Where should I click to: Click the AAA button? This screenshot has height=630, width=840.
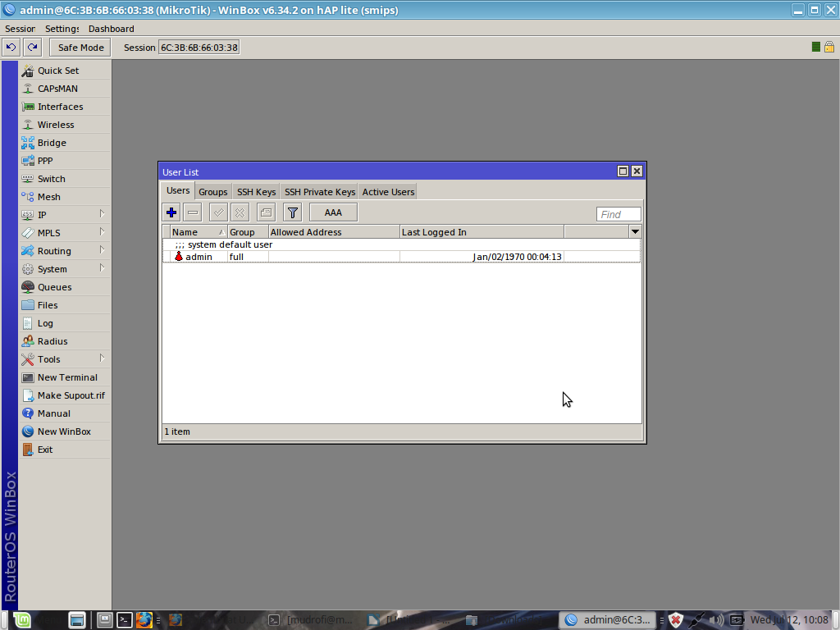click(333, 212)
